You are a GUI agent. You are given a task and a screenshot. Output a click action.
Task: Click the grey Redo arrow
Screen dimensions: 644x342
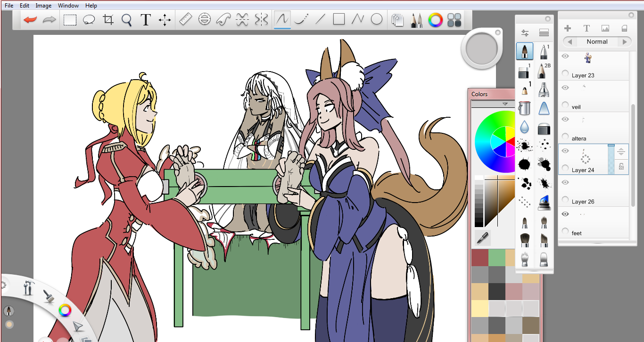tap(50, 20)
